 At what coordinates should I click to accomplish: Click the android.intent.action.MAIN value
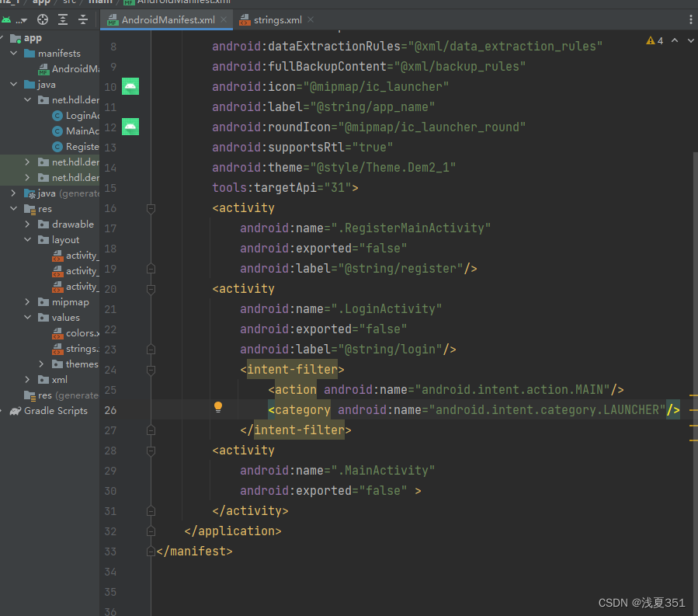pos(512,390)
